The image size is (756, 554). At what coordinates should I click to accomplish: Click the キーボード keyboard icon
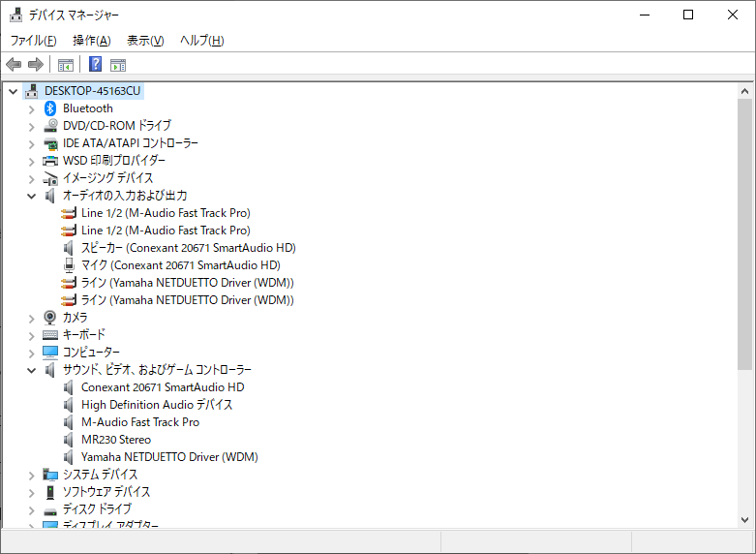[50, 334]
